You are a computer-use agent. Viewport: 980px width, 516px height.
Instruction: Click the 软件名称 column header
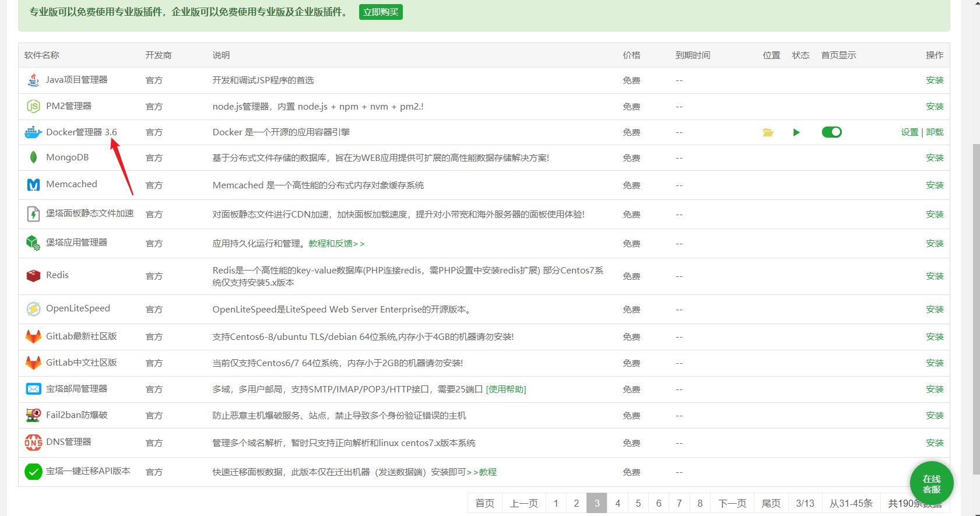pyautogui.click(x=42, y=55)
